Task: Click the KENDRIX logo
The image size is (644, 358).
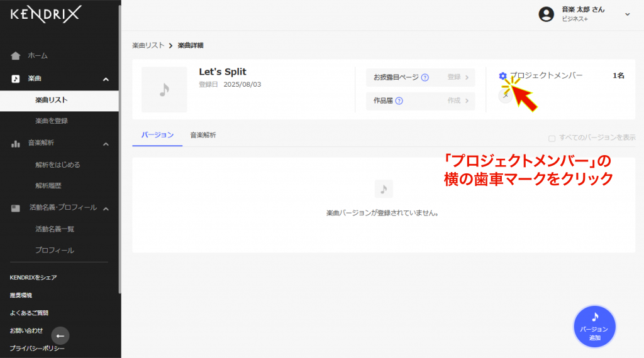Action: click(46, 14)
